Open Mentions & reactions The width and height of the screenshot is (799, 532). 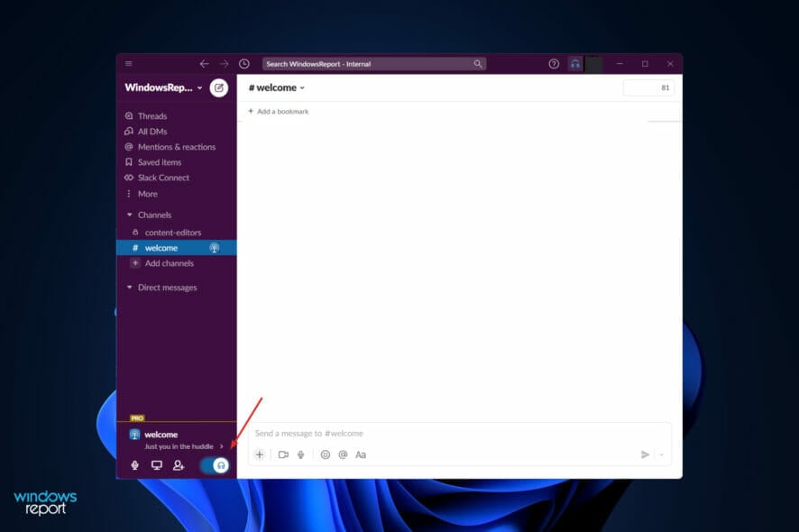coord(176,147)
